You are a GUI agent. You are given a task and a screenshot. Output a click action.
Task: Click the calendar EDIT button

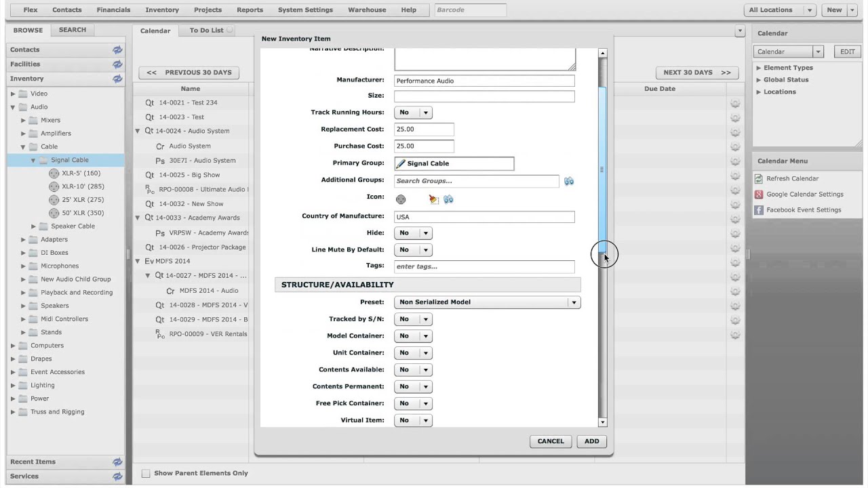point(848,52)
